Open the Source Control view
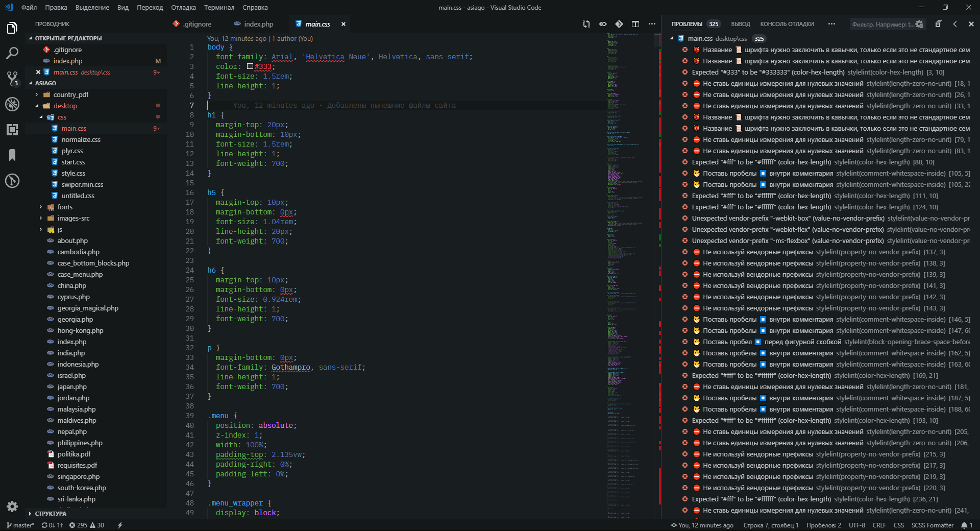This screenshot has width=980, height=531. click(x=12, y=79)
